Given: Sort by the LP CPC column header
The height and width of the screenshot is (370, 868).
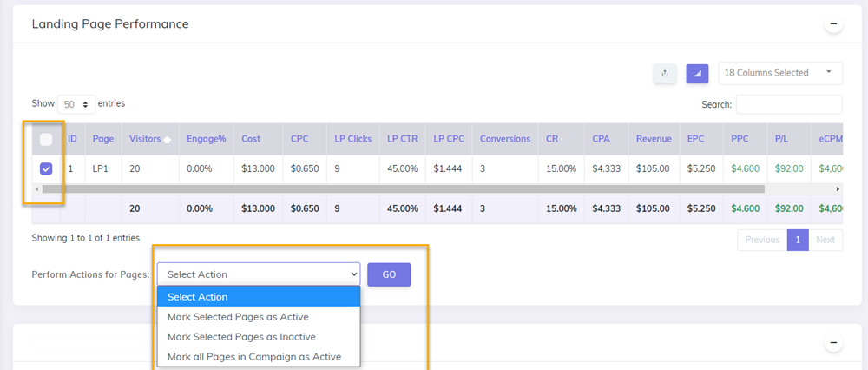Looking at the screenshot, I should [x=449, y=139].
